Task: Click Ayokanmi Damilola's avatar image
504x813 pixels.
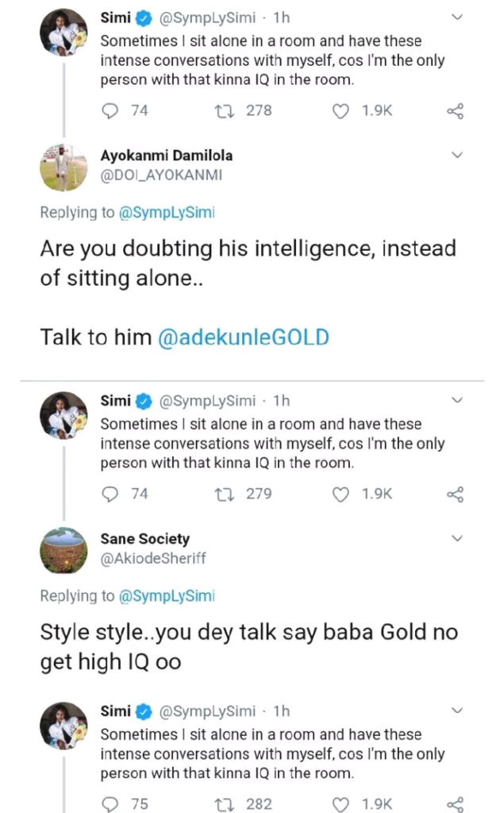Action: click(x=63, y=166)
